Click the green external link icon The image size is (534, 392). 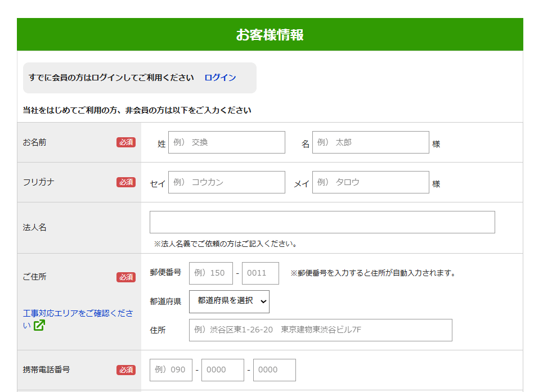tap(39, 326)
